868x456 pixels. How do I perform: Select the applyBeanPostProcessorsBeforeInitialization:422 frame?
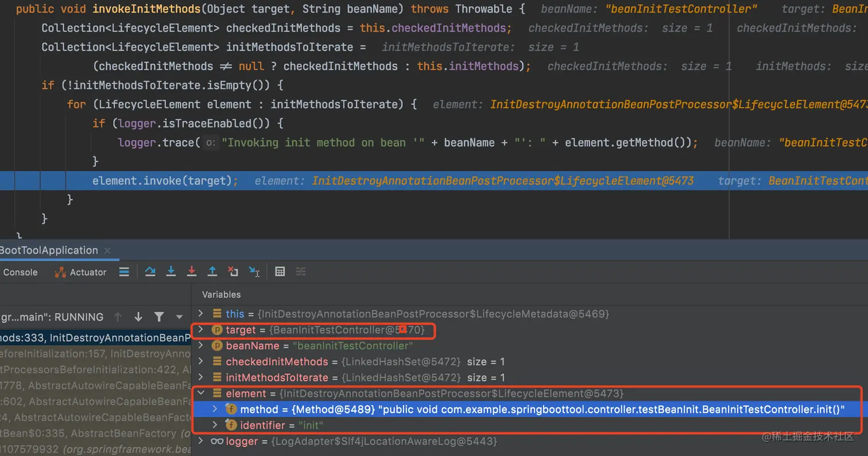[x=95, y=369]
